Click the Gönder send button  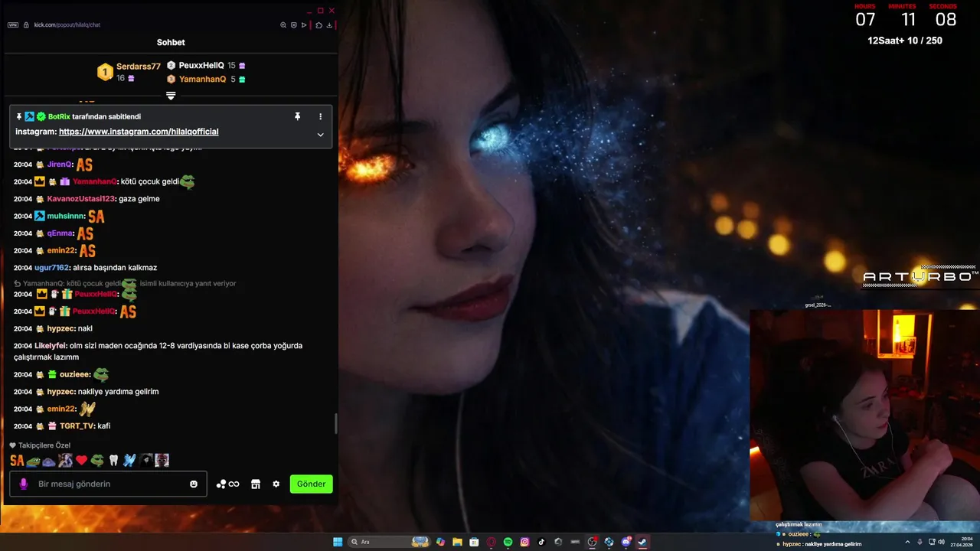[x=312, y=484]
